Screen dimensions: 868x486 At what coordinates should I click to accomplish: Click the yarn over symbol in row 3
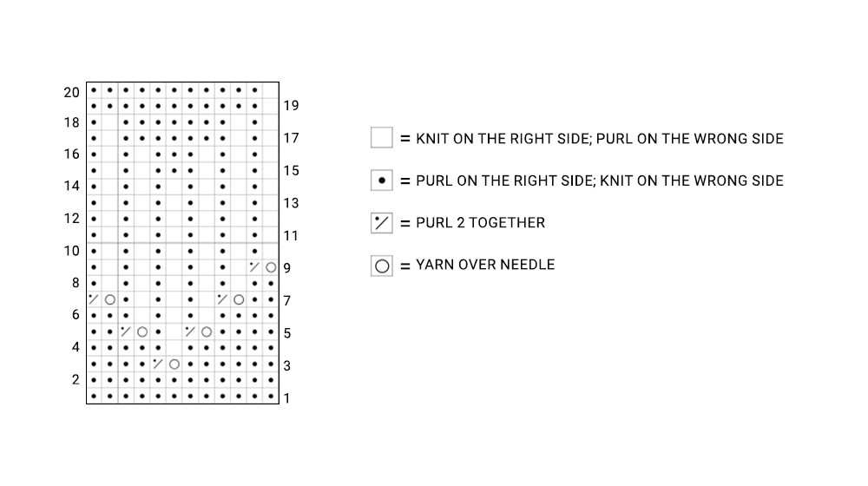(x=174, y=364)
